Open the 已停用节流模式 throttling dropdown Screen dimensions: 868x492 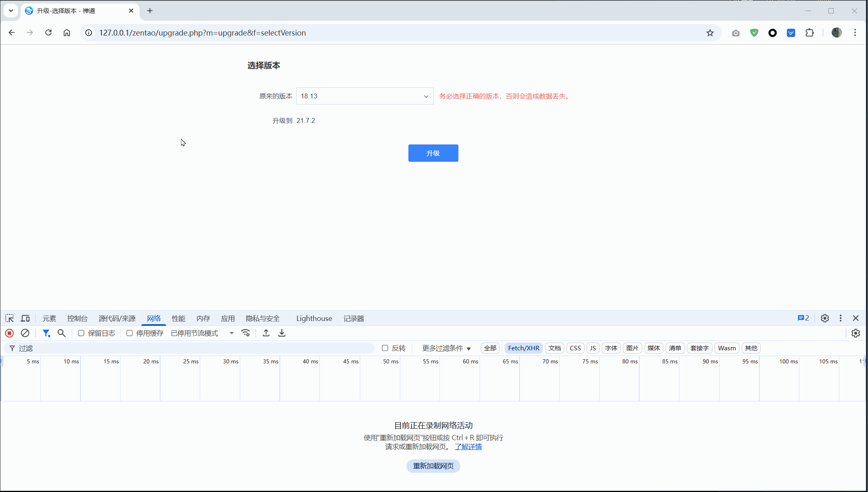[202, 333]
